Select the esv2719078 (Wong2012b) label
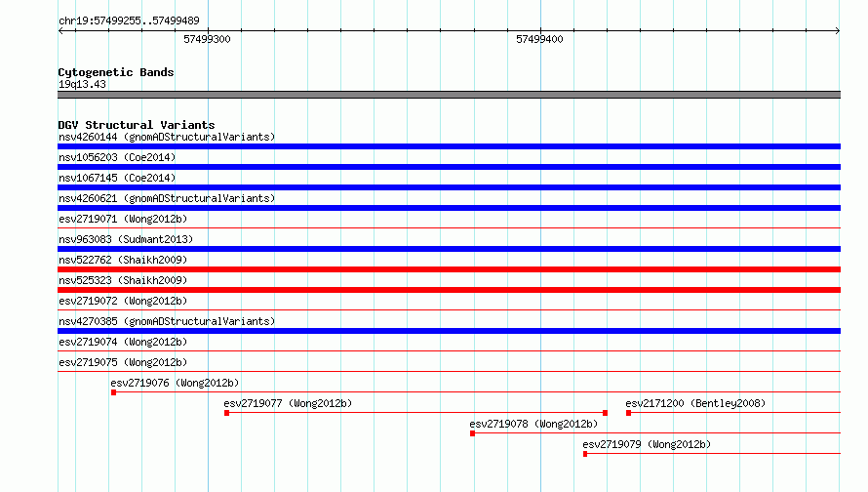 (x=533, y=424)
